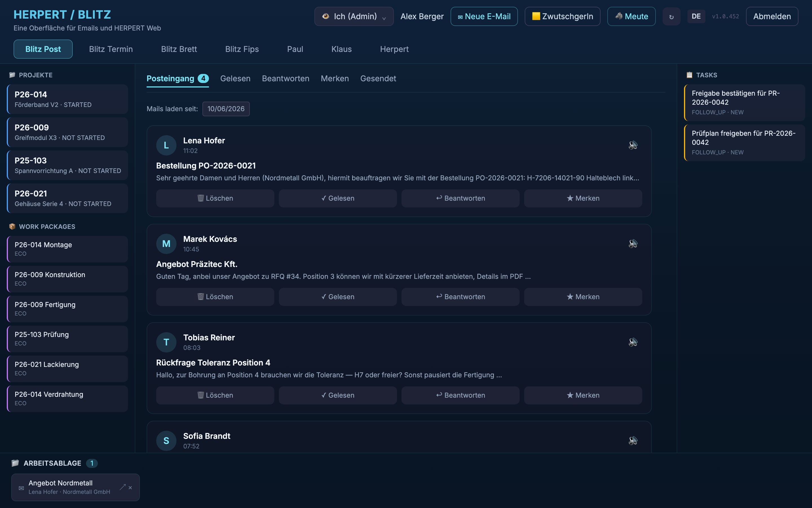Click Tobias Reiner's avatar T
This screenshot has height=508, width=812.
pos(166,342)
